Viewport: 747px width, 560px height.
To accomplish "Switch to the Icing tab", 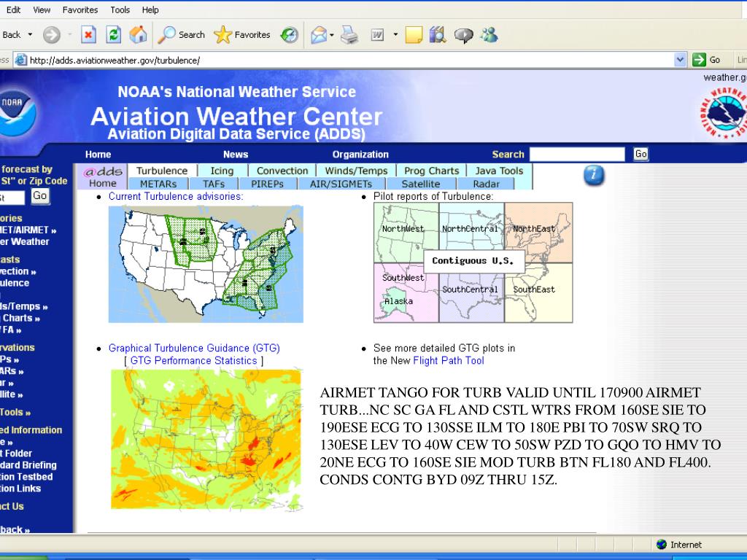I will 222,171.
